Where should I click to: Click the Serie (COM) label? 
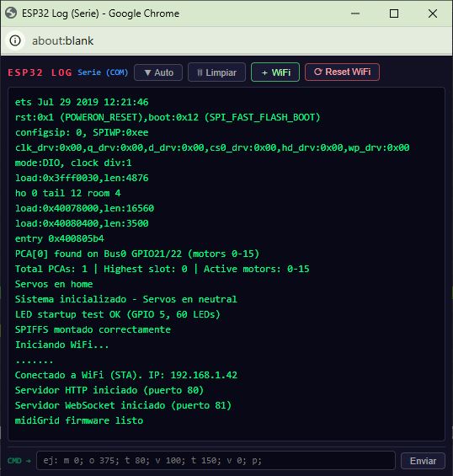point(103,72)
